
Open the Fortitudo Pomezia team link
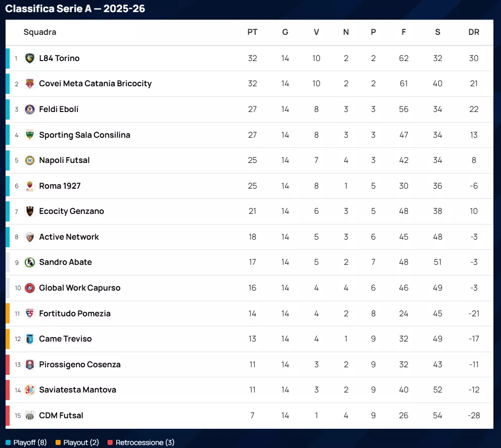pos(75,314)
